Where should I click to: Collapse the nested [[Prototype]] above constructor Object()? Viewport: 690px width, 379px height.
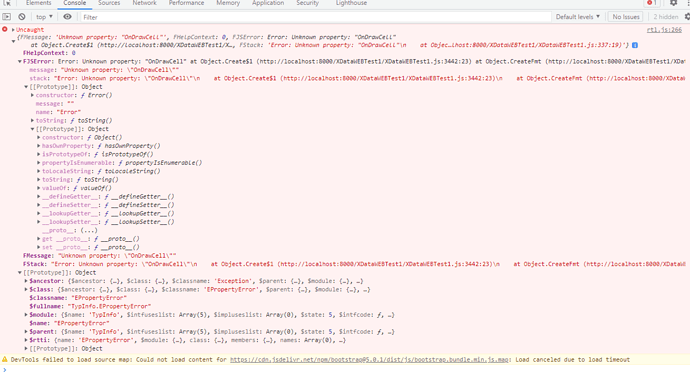(32, 129)
